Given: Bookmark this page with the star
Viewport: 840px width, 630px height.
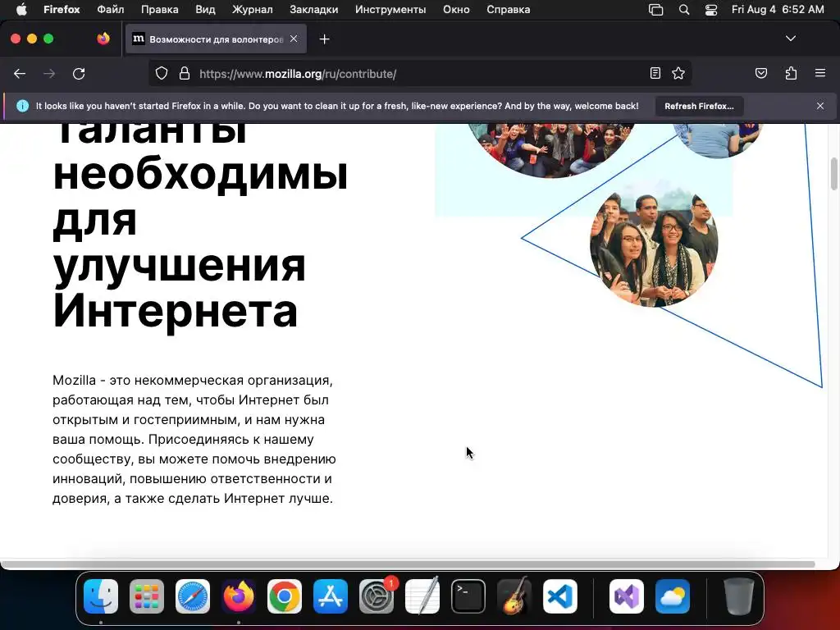Looking at the screenshot, I should point(678,73).
